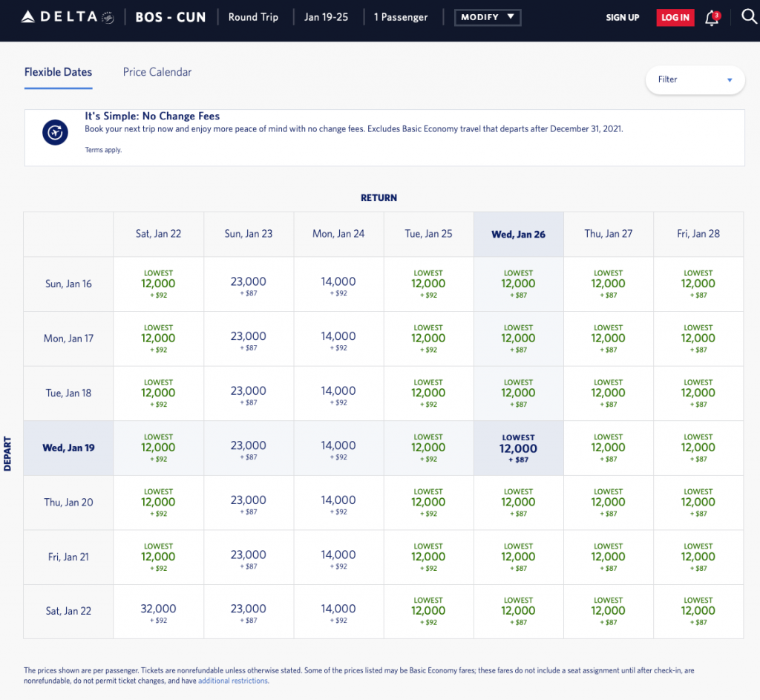The width and height of the screenshot is (760, 700).
Task: Choose Sun Jan 16 depart, Sun Jan 23 return fare
Action: (x=248, y=284)
